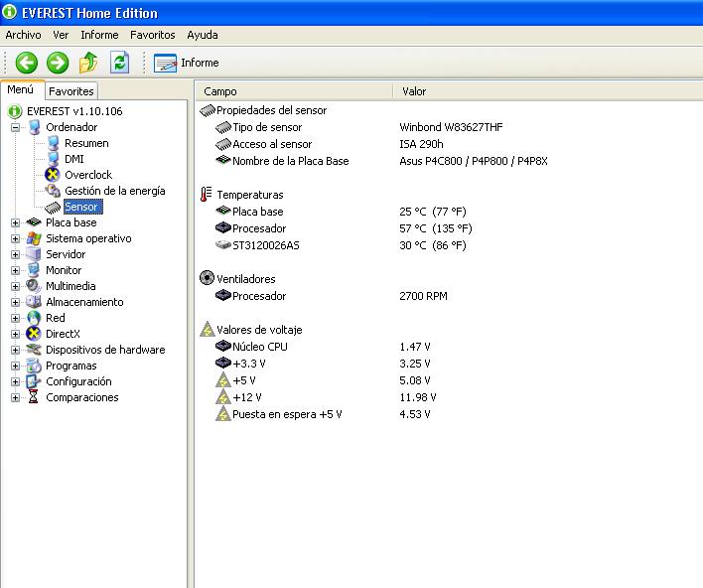Open the Archivo menu
The height and width of the screenshot is (588, 703).
tap(23, 35)
